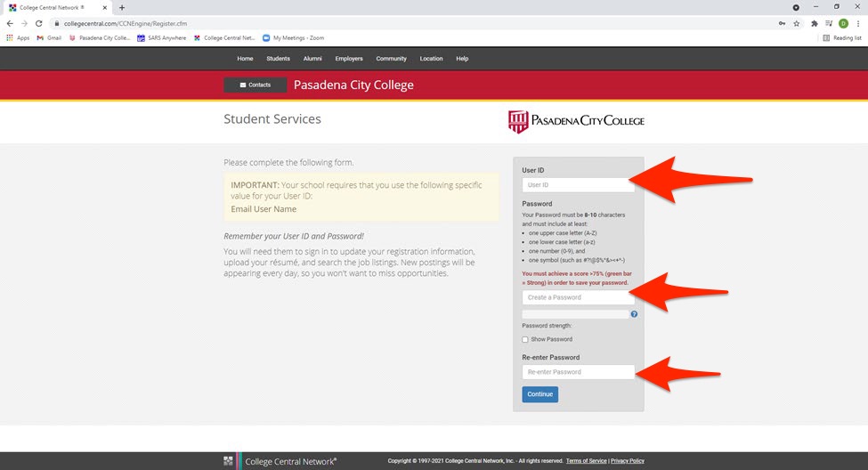The height and width of the screenshot is (470, 868).
Task: Click the Pasadena City College banner title
Action: pyautogui.click(x=353, y=85)
